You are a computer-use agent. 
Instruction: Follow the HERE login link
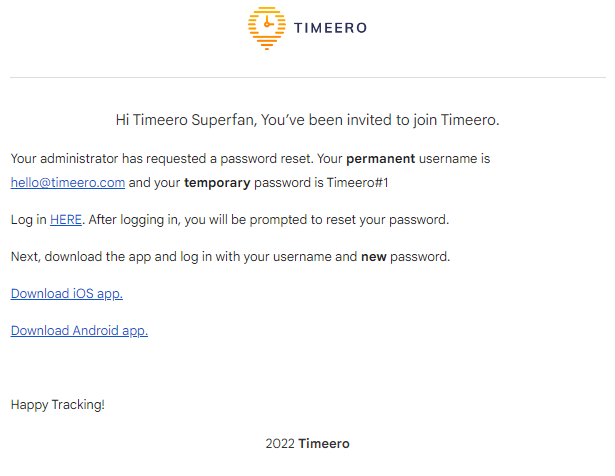pyautogui.click(x=66, y=220)
